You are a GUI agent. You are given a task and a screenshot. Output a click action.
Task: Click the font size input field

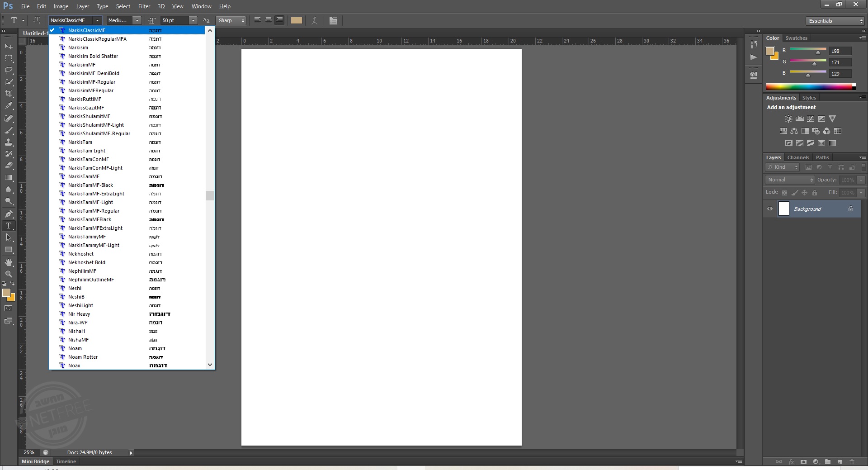(x=175, y=20)
